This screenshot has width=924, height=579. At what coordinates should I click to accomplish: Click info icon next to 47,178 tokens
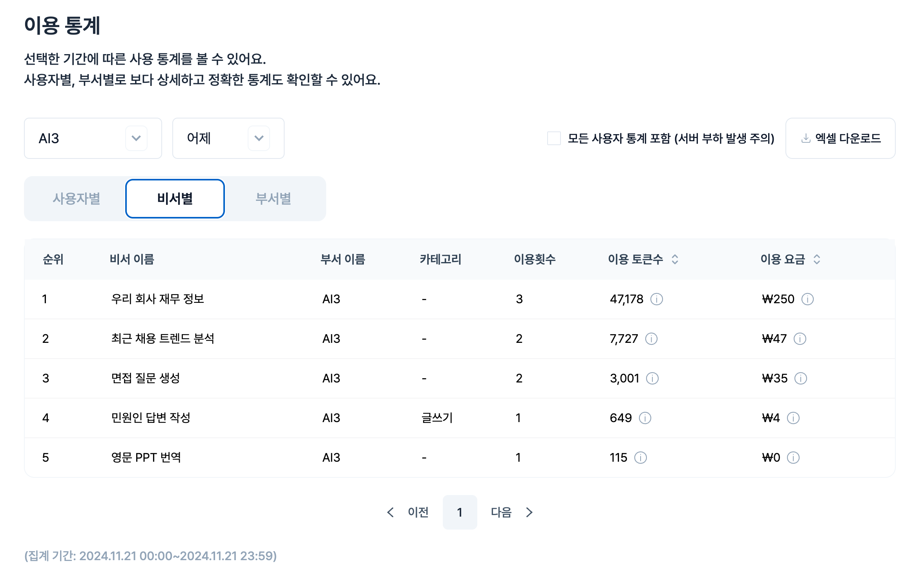coord(656,299)
